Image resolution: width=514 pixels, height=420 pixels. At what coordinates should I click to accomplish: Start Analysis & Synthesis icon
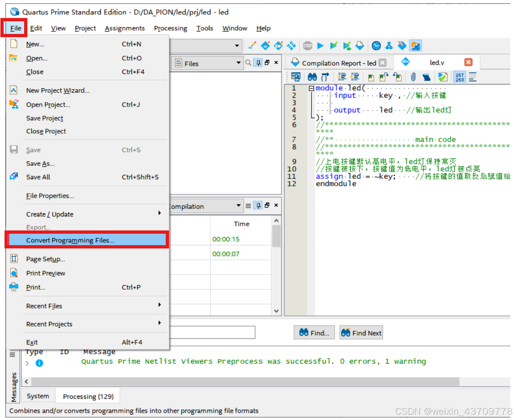[x=347, y=46]
